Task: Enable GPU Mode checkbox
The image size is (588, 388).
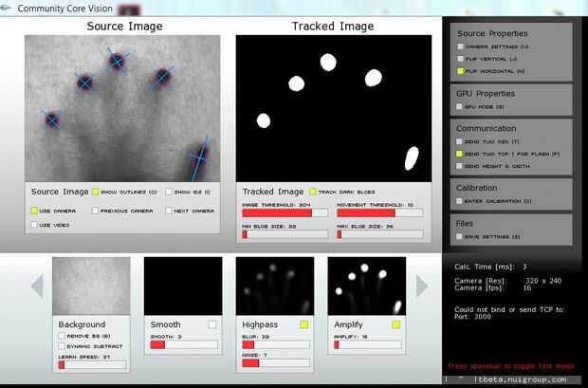Action: coord(459,106)
